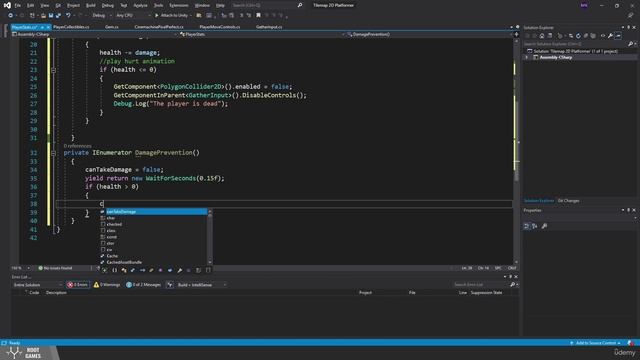
Task: Click the notification icon in status bar
Action: pos(631,343)
